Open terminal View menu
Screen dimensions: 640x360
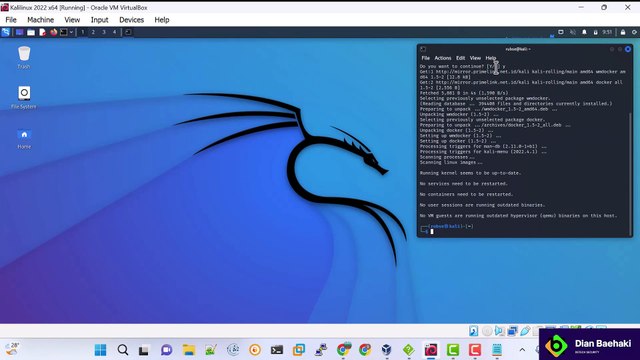click(x=475, y=58)
